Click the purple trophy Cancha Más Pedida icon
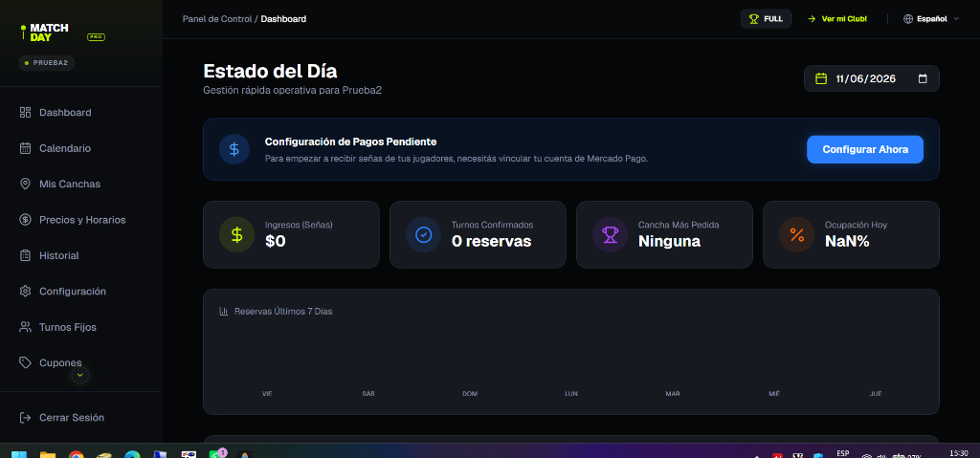Screen dimensions: 980x458 [610, 234]
